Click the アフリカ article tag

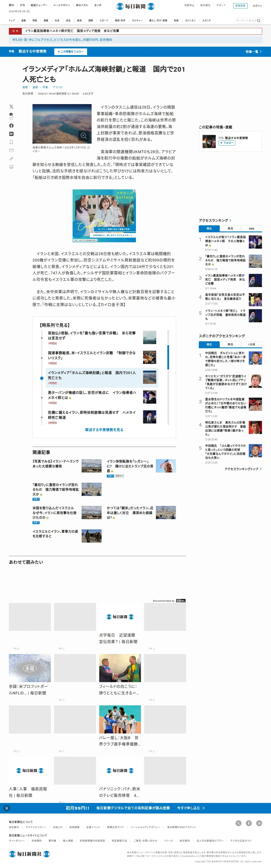pos(58,87)
